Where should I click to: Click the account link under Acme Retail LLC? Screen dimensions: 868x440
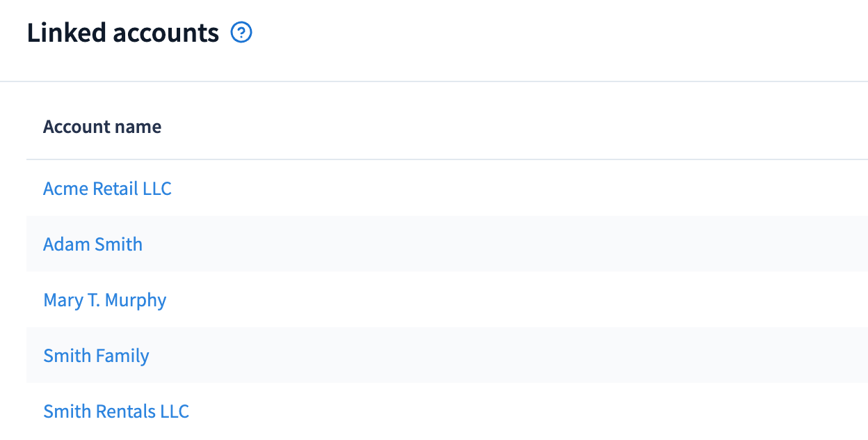click(x=93, y=244)
